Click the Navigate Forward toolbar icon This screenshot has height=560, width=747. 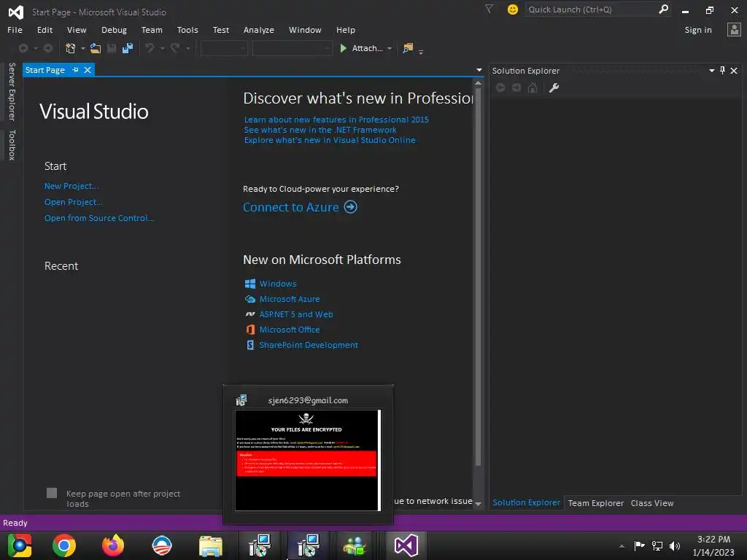[48, 48]
